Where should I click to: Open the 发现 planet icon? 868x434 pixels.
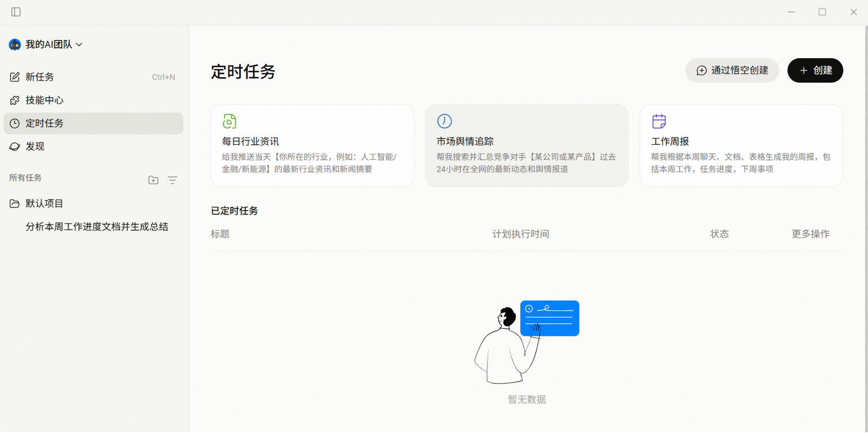(14, 146)
